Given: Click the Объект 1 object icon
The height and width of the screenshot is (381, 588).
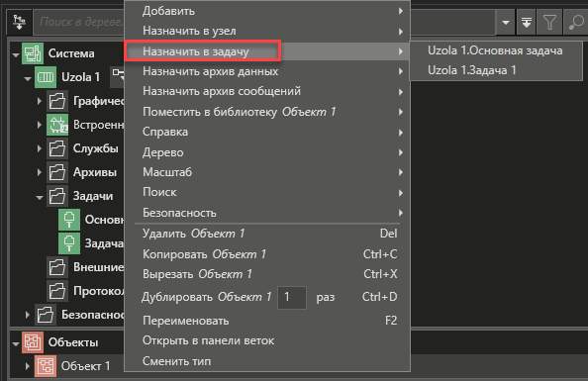Looking at the screenshot, I should pyautogui.click(x=46, y=365).
